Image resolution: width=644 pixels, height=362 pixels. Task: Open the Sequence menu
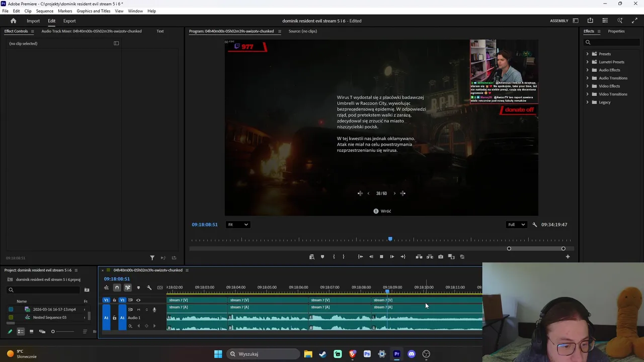click(x=45, y=11)
